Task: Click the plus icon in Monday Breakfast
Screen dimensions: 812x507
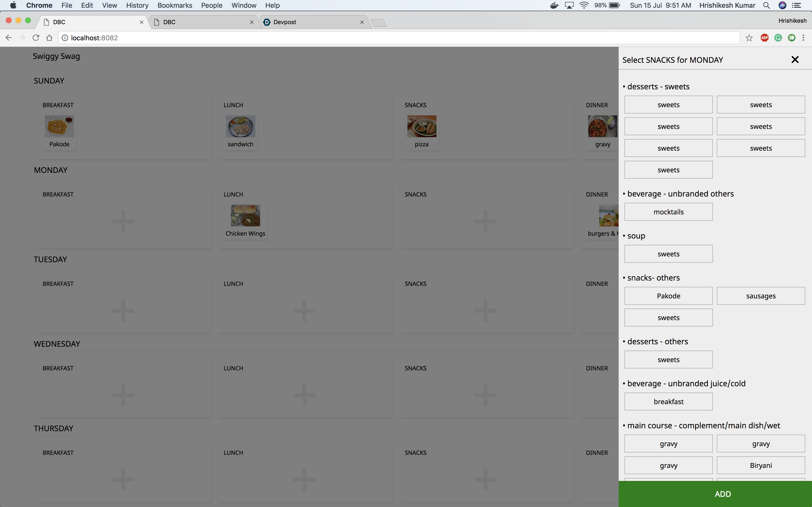Action: tap(123, 221)
